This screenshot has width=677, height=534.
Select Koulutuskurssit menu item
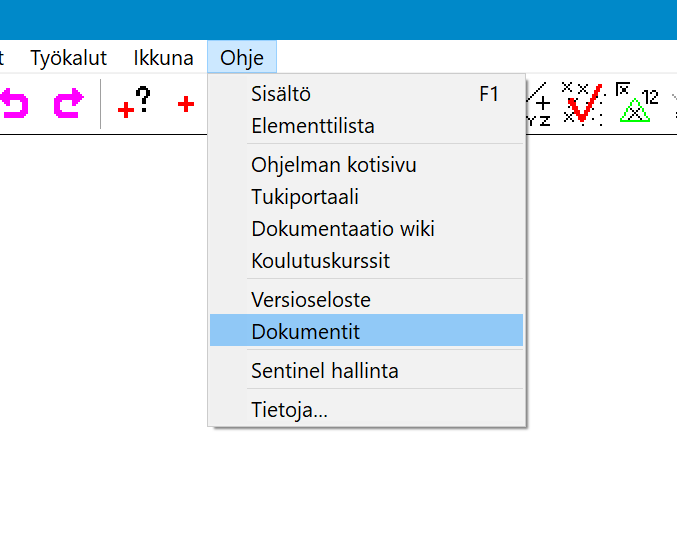click(x=320, y=261)
